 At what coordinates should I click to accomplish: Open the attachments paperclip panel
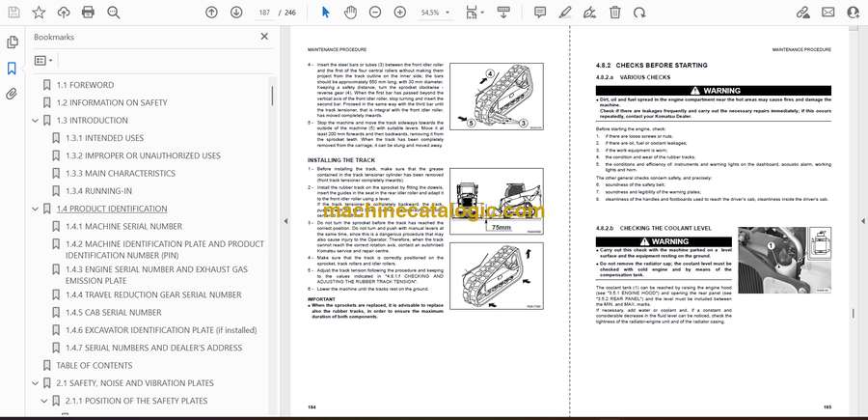pos(12,94)
